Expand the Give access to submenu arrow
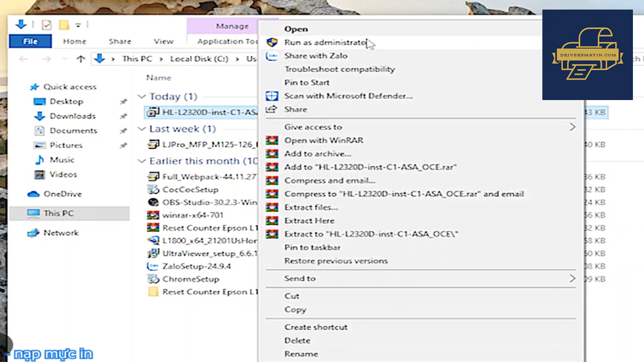644x362 pixels. 572,127
